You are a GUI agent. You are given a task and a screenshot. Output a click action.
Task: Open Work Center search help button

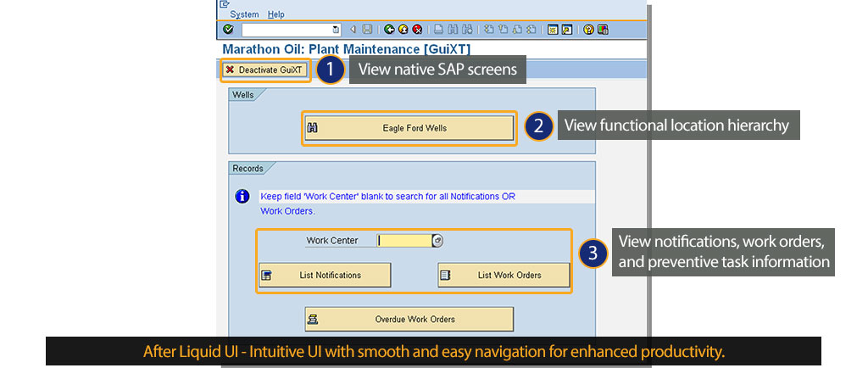pyautogui.click(x=437, y=241)
